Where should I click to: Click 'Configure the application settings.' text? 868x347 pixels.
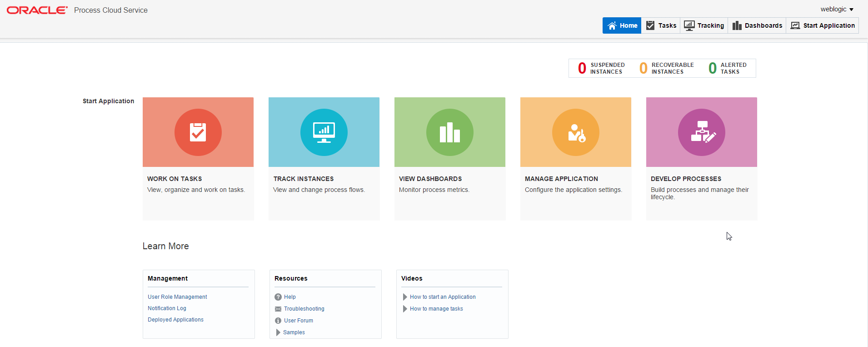pos(574,190)
